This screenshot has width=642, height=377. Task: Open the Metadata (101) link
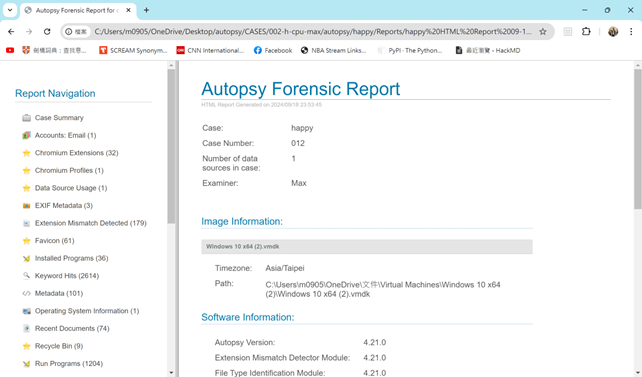pyautogui.click(x=59, y=293)
